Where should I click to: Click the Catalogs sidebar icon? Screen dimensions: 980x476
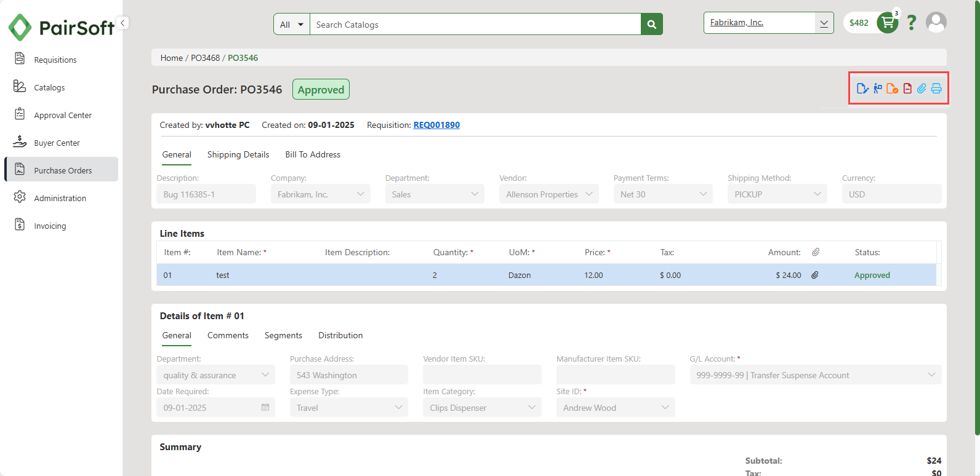point(20,86)
